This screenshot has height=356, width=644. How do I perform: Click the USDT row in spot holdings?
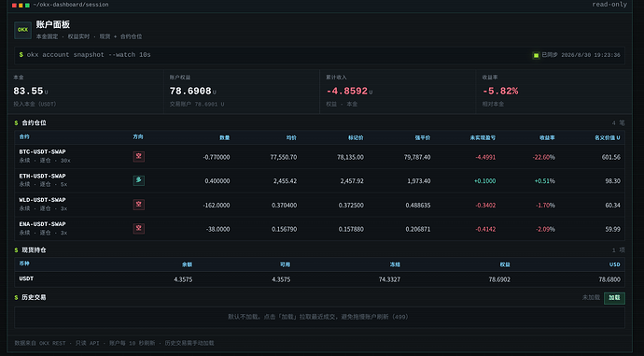319,279
